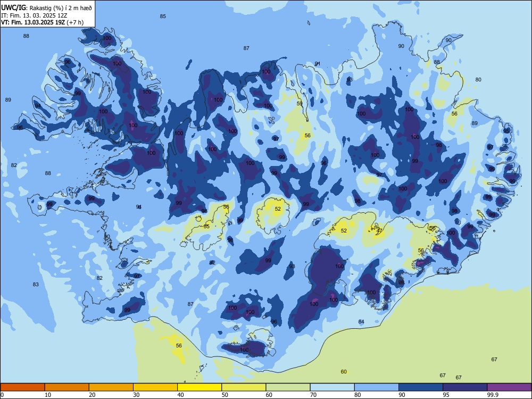The height and width of the screenshot is (399, 532).
Task: Click the '70' legend scale label
Action: click(313, 395)
